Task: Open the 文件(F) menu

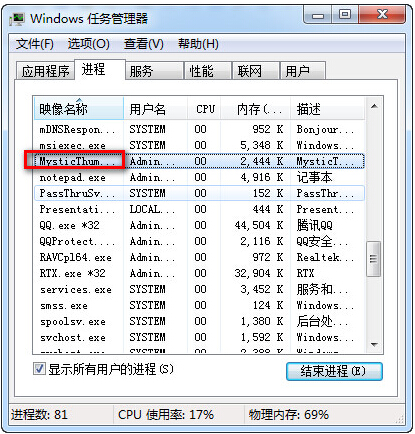Action: (x=34, y=44)
